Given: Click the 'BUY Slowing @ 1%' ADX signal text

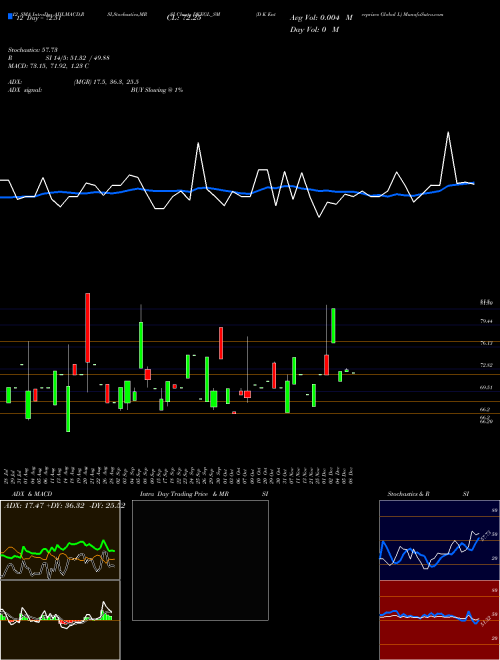Looking at the screenshot, I should point(157,90).
